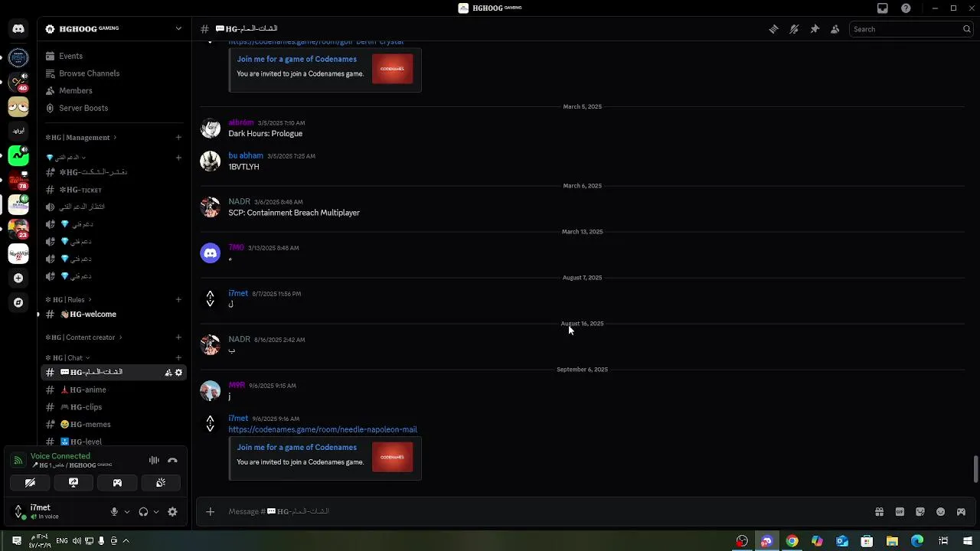This screenshot has height=551, width=980.
Task: Open HG-TICKET channel
Action: click(x=113, y=190)
